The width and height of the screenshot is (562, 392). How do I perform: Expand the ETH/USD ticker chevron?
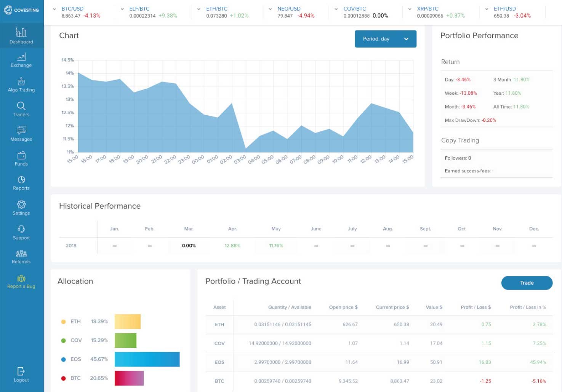coord(487,9)
